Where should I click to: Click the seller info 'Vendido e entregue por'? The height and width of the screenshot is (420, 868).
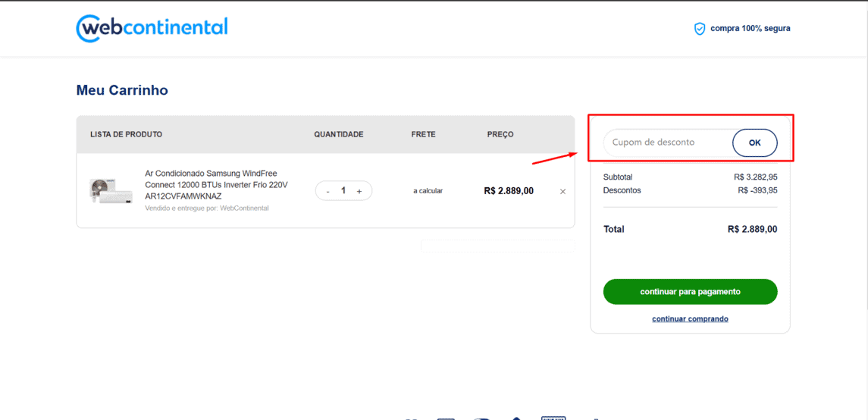206,208
